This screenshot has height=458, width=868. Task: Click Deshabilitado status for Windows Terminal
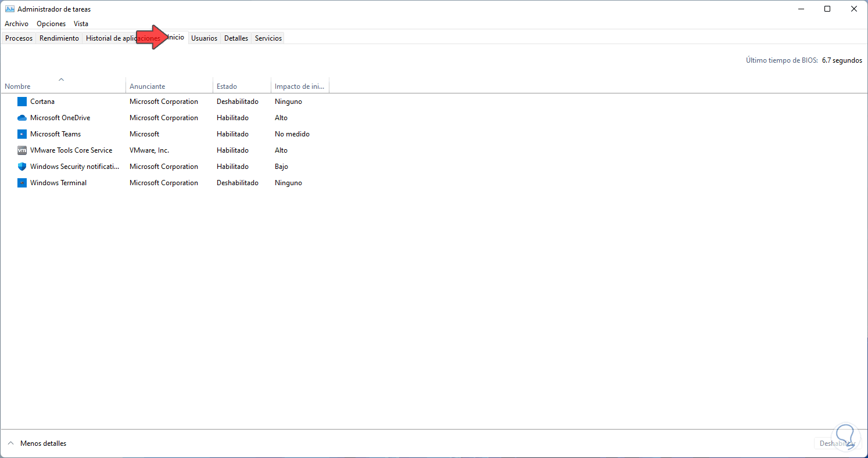(x=238, y=183)
